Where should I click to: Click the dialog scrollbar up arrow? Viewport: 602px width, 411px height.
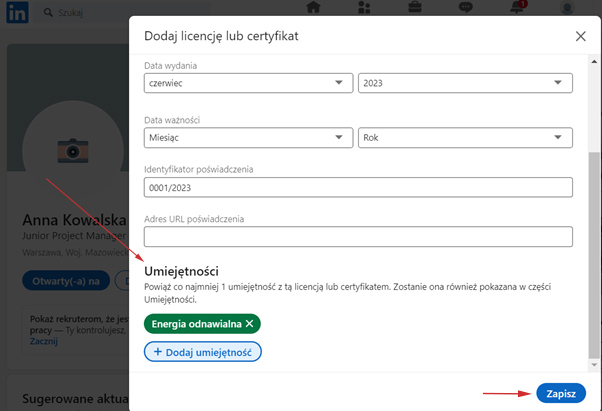(594, 61)
